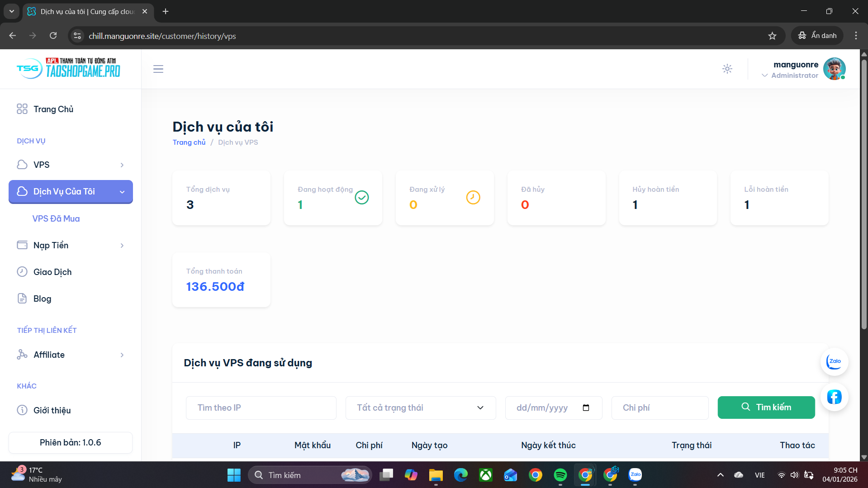Click the manguonre profile avatar
Image resolution: width=868 pixels, height=488 pixels.
(x=834, y=69)
